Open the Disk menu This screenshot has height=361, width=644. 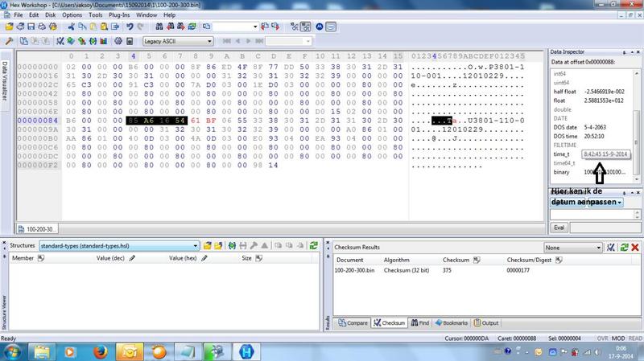[x=48, y=14]
